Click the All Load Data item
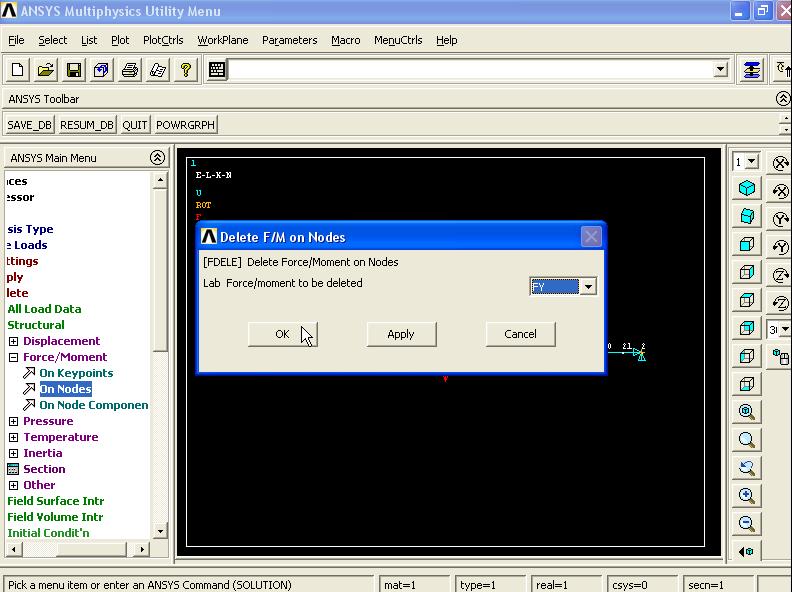Viewport: 792px width, 592px height. pyautogui.click(x=44, y=309)
